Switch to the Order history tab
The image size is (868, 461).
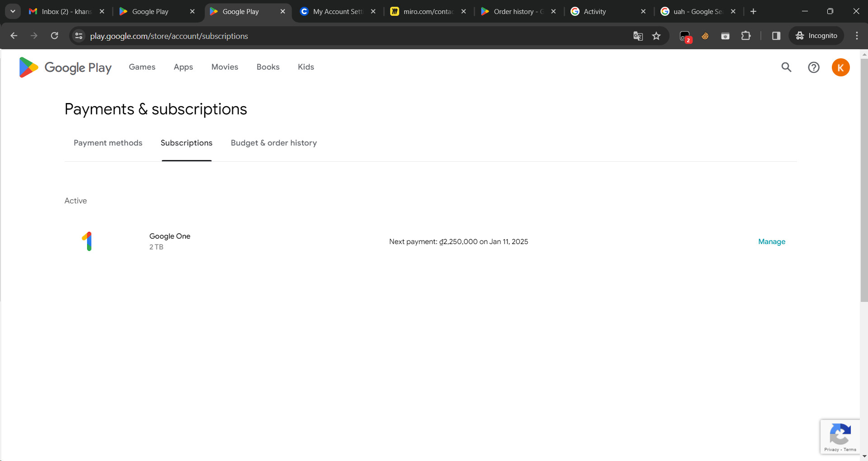click(519, 12)
